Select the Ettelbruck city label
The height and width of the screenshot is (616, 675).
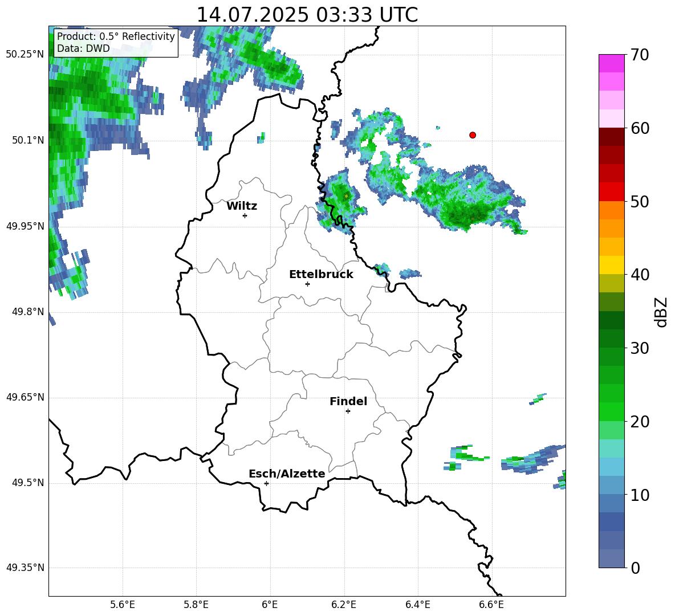click(321, 275)
